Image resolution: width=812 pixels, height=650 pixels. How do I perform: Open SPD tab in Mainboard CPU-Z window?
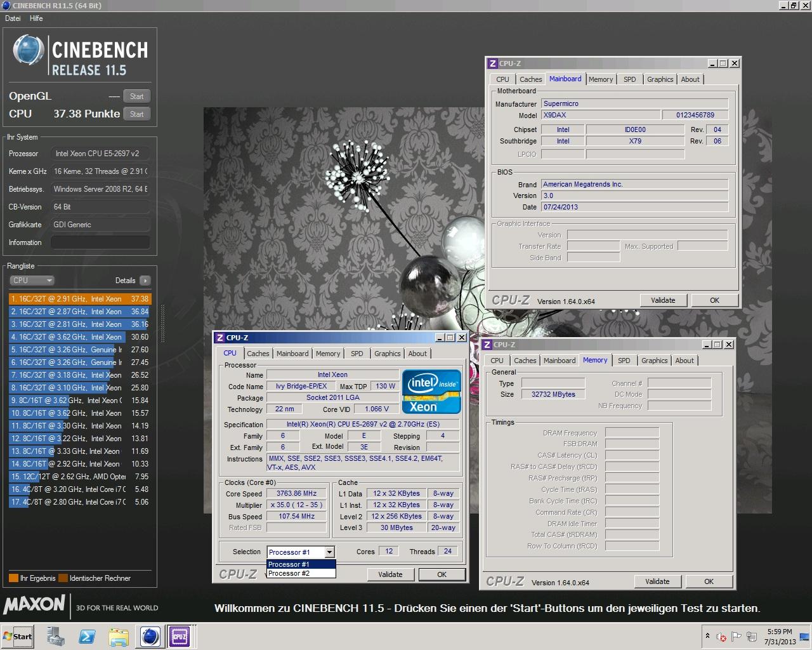pyautogui.click(x=629, y=79)
